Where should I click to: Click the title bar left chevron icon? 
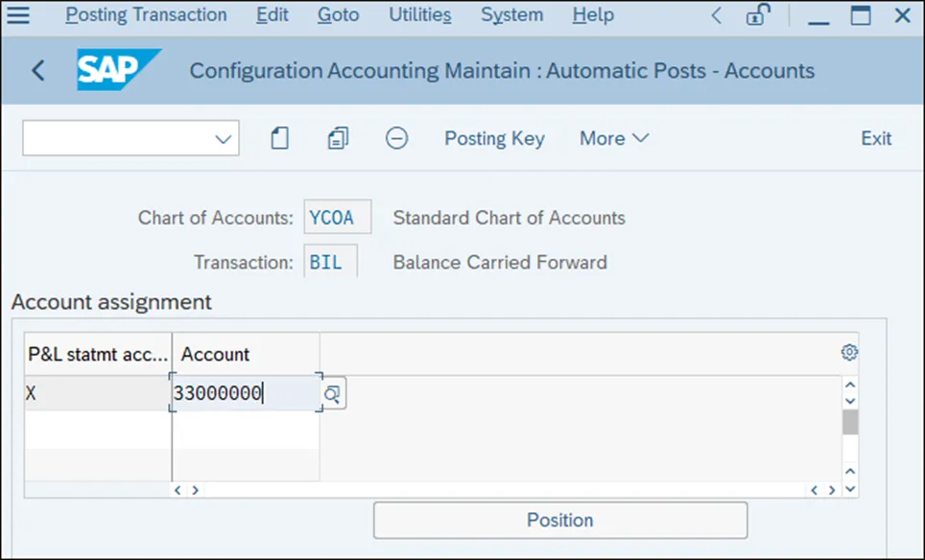(x=717, y=15)
